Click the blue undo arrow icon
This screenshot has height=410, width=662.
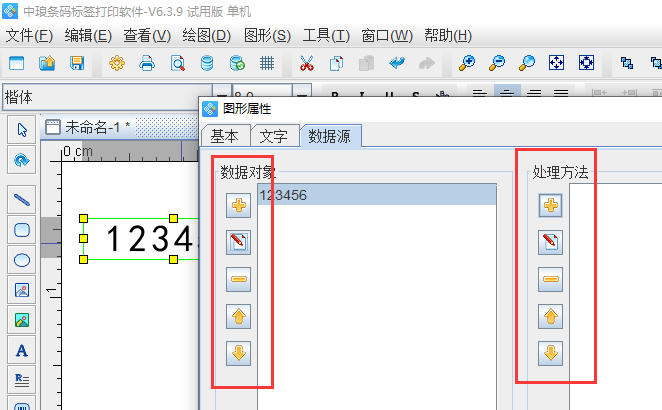(397, 63)
